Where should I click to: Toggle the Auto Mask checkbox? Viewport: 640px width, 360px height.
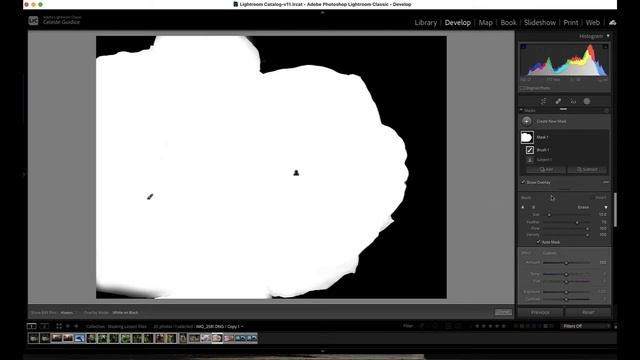pyautogui.click(x=538, y=242)
